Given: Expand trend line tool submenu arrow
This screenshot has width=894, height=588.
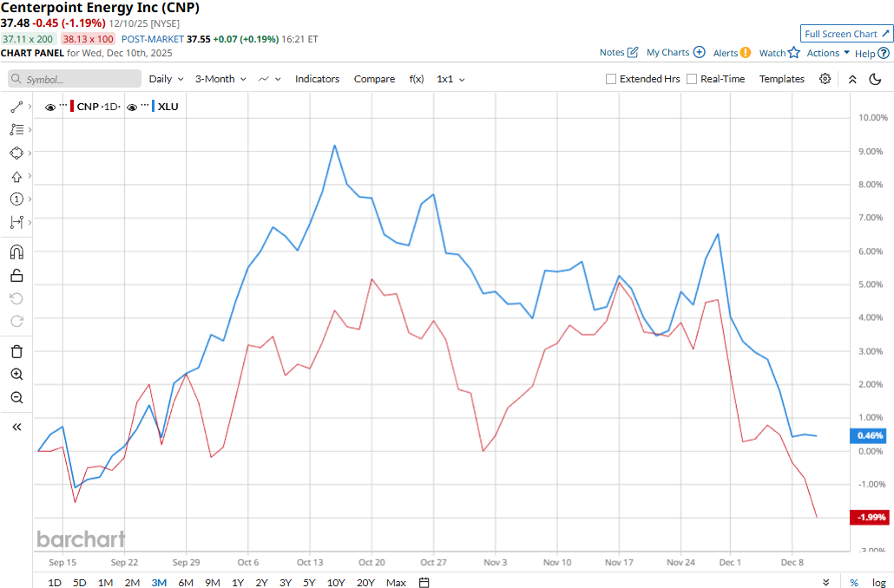Looking at the screenshot, I should point(30,107).
